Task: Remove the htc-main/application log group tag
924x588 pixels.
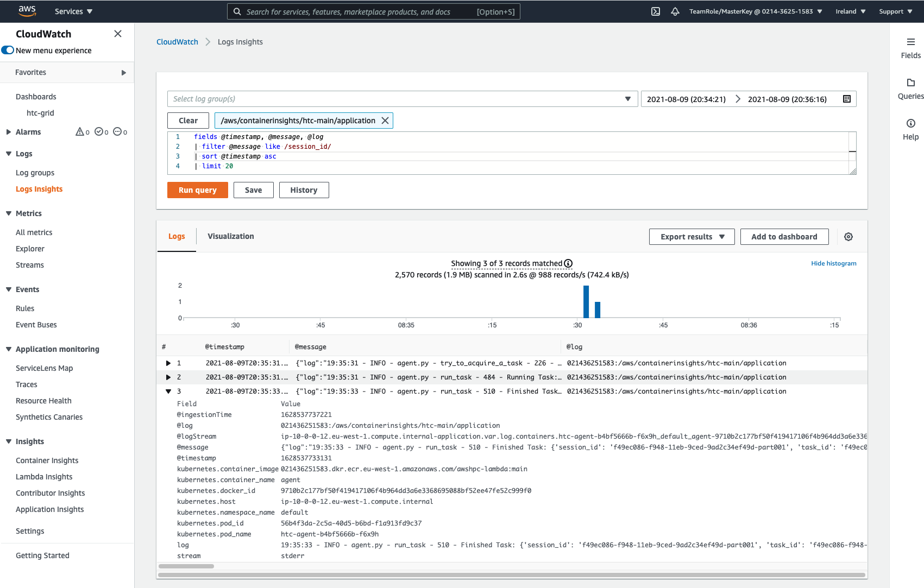Action: click(x=385, y=121)
